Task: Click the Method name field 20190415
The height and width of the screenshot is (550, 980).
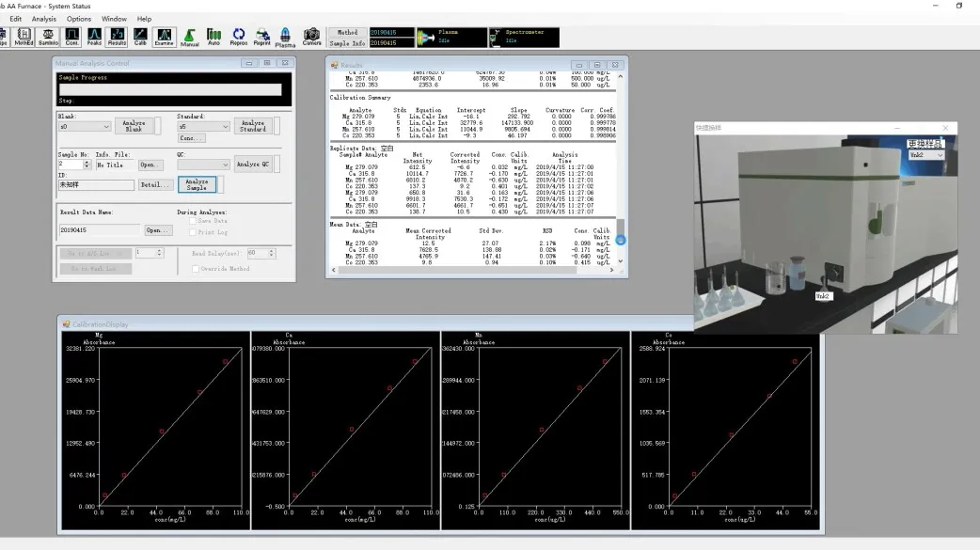Action: (x=391, y=33)
